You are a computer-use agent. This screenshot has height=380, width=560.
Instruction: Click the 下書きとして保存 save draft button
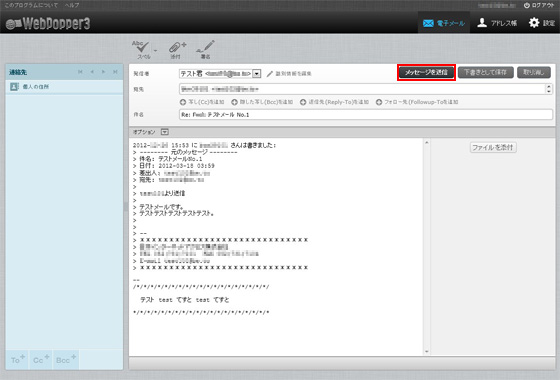coord(485,72)
